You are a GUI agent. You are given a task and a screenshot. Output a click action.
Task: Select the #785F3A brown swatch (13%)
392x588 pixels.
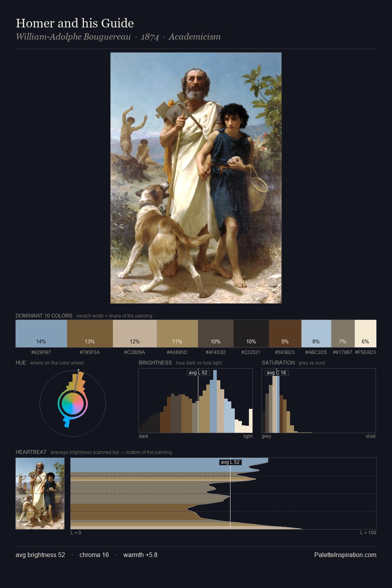point(89,334)
